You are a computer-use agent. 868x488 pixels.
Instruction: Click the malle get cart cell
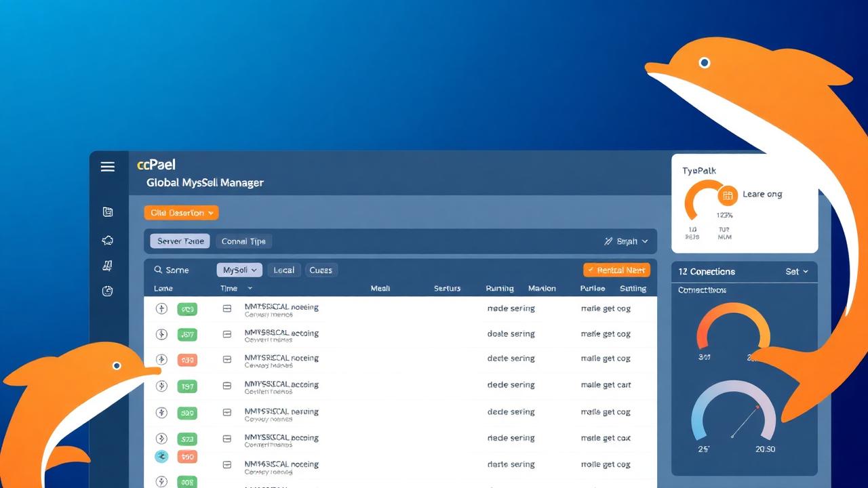pyautogui.click(x=606, y=385)
